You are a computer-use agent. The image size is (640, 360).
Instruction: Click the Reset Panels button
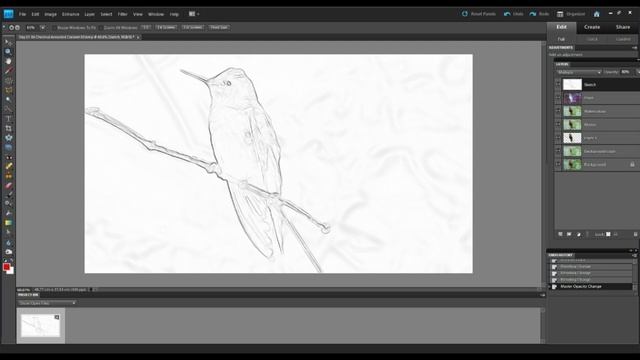tap(478, 14)
